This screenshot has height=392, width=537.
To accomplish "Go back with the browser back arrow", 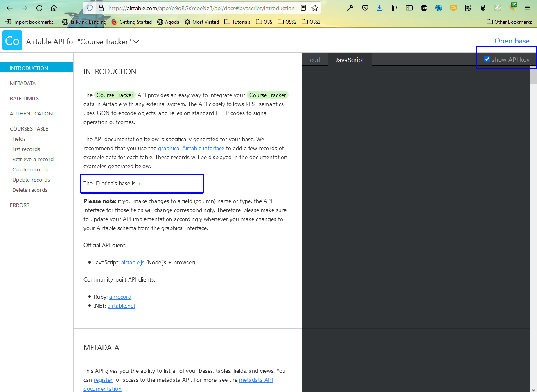I will point(10,8).
